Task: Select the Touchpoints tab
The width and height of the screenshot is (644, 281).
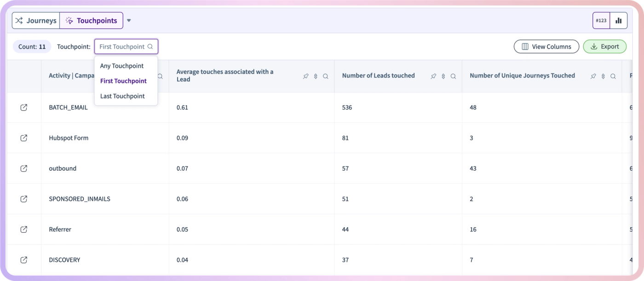Action: point(92,21)
